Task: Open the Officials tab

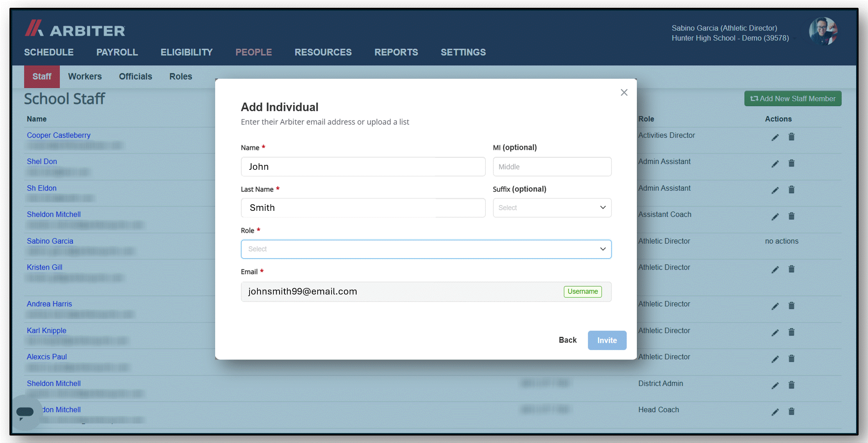Action: point(135,77)
